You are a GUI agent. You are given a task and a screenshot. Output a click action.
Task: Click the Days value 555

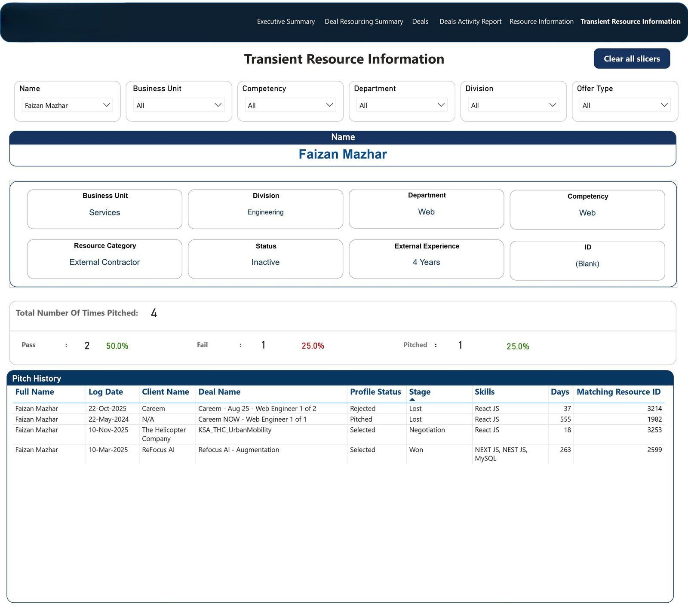pos(565,419)
